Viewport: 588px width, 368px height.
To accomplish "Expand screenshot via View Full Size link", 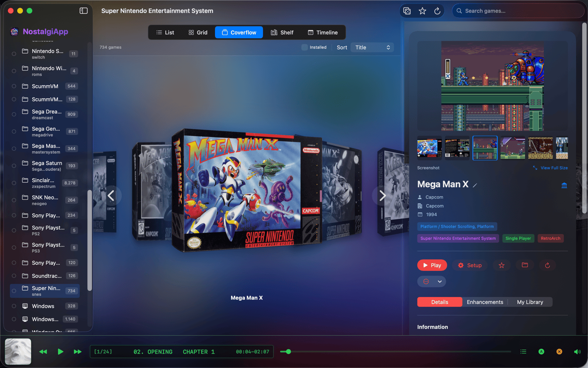I will [550, 168].
